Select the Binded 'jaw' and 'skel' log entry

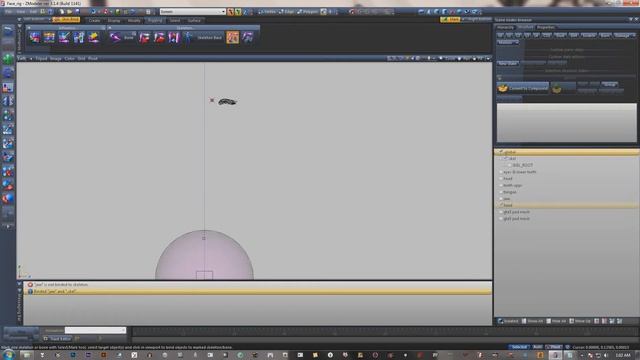point(258,291)
